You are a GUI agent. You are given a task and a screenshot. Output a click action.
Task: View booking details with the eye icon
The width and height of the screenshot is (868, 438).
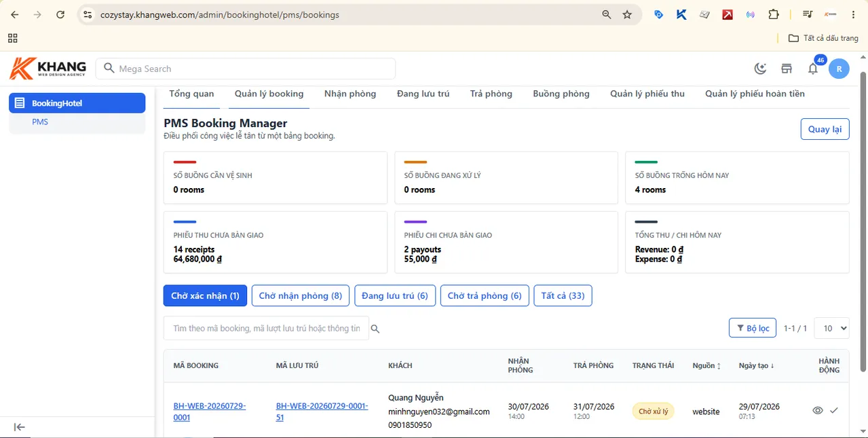pyautogui.click(x=818, y=410)
